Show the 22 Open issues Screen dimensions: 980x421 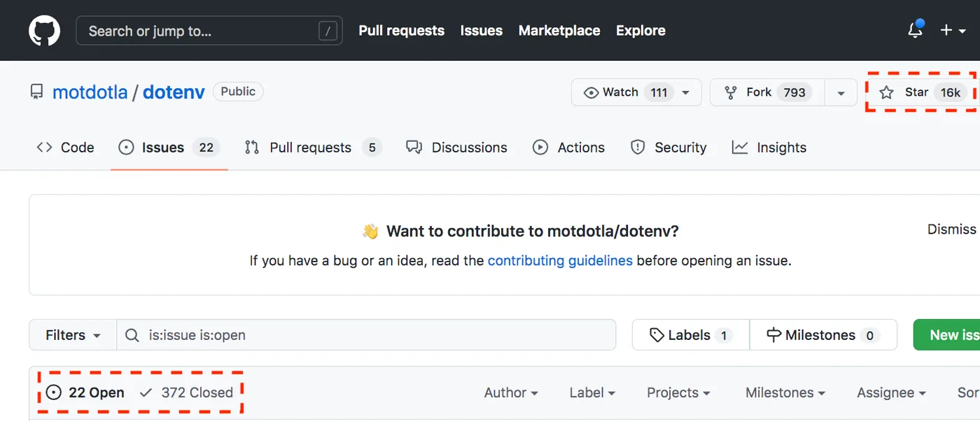coord(85,393)
